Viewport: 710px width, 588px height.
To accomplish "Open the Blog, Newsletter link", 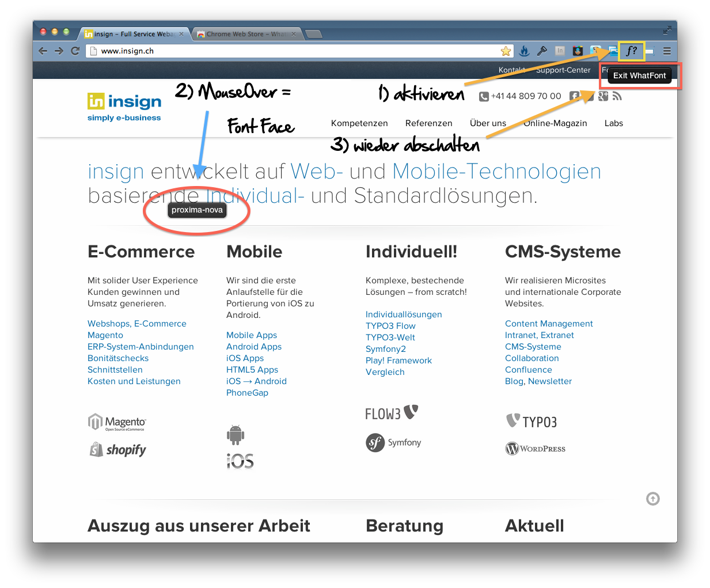I will (538, 381).
